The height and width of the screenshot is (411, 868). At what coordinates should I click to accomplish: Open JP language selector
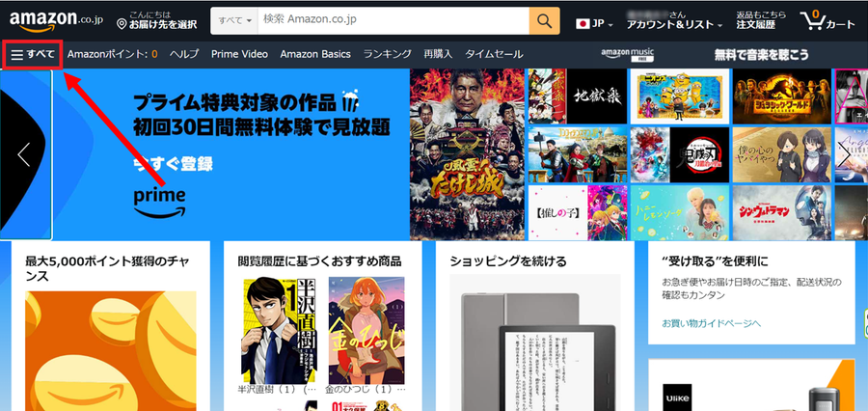point(594,24)
